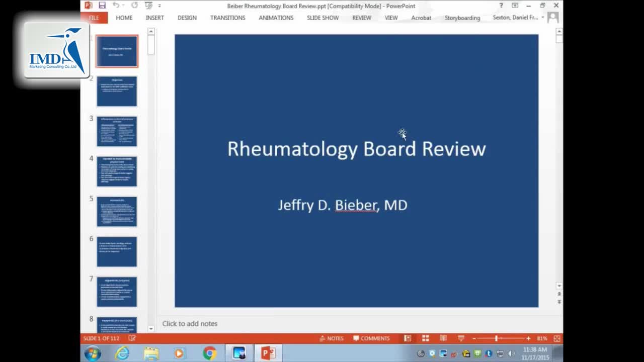Open PowerPoint Help question mark

[501, 6]
